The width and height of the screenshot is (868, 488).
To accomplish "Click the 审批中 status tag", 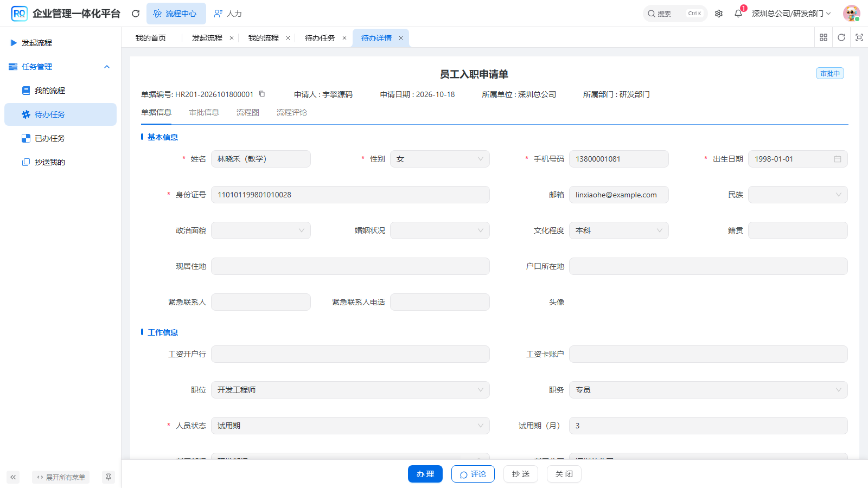I will coord(830,74).
